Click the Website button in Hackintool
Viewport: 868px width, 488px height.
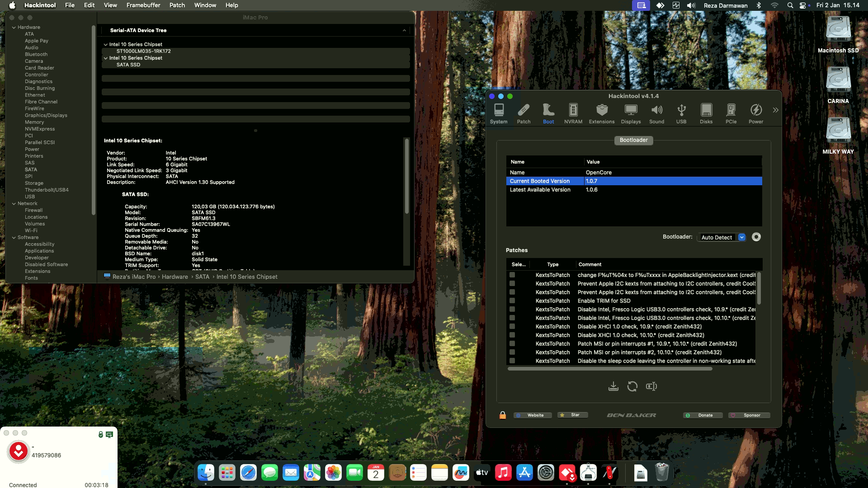tap(533, 415)
